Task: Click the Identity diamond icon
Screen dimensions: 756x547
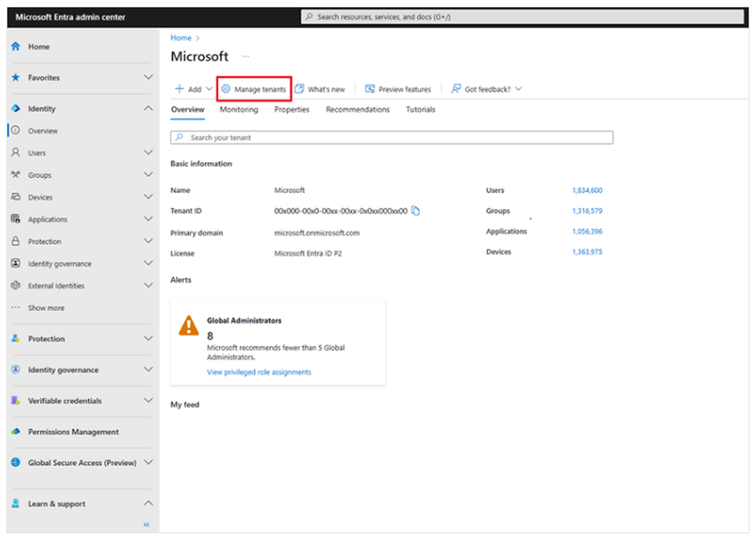Action: pyautogui.click(x=16, y=108)
